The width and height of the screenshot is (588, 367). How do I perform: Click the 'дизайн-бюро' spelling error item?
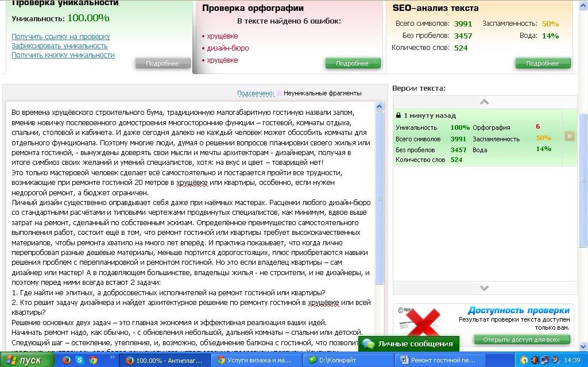tap(228, 48)
